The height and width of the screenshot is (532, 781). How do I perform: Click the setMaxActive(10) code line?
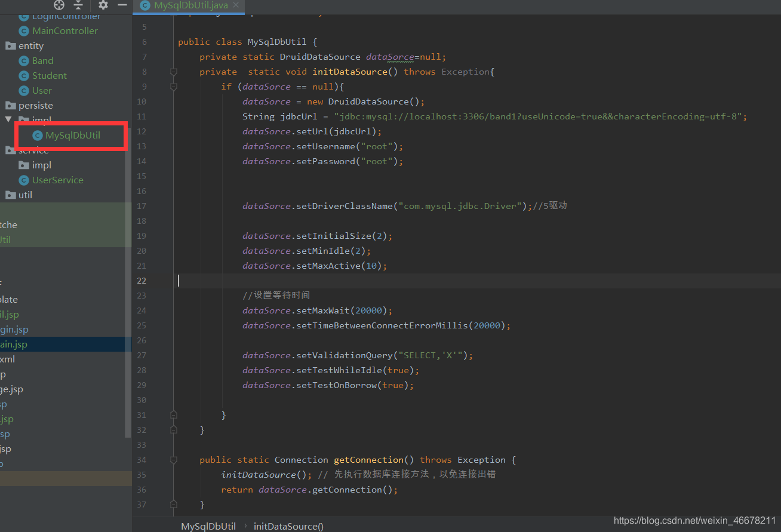click(315, 266)
